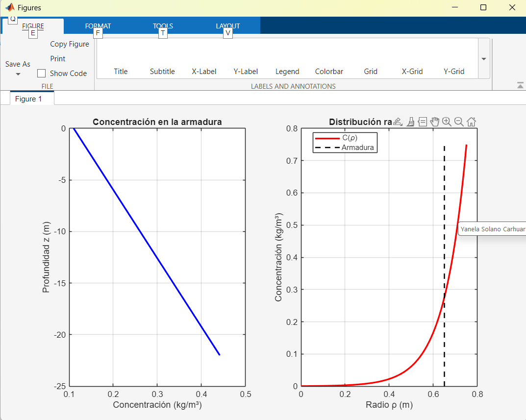This screenshot has height=420, width=526.
Task: Toggle the Grid option in ribbon
Action: 371,71
